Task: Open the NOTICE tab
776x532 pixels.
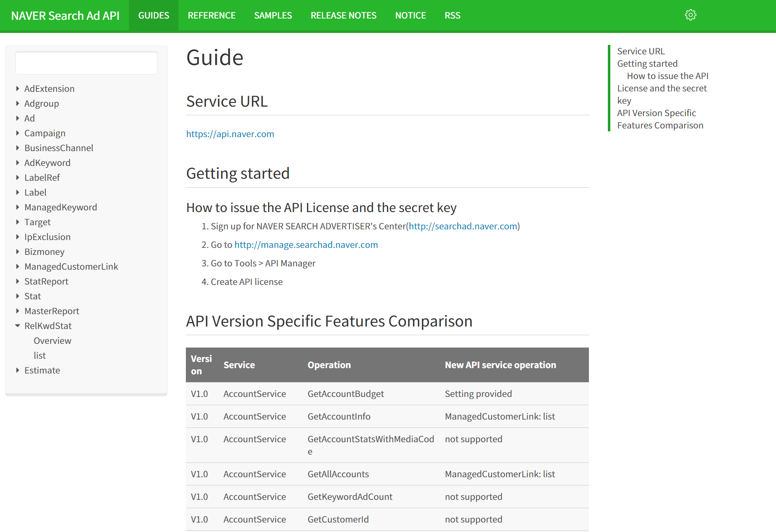Action: (410, 15)
